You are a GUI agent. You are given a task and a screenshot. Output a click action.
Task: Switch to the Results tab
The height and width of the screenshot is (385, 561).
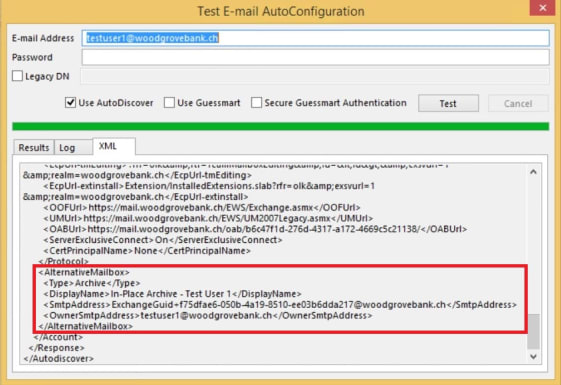[34, 147]
